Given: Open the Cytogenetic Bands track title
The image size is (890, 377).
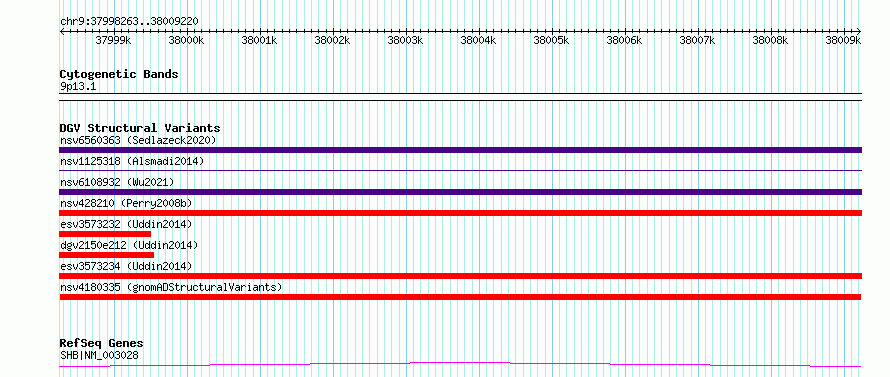Looking at the screenshot, I should point(119,74).
